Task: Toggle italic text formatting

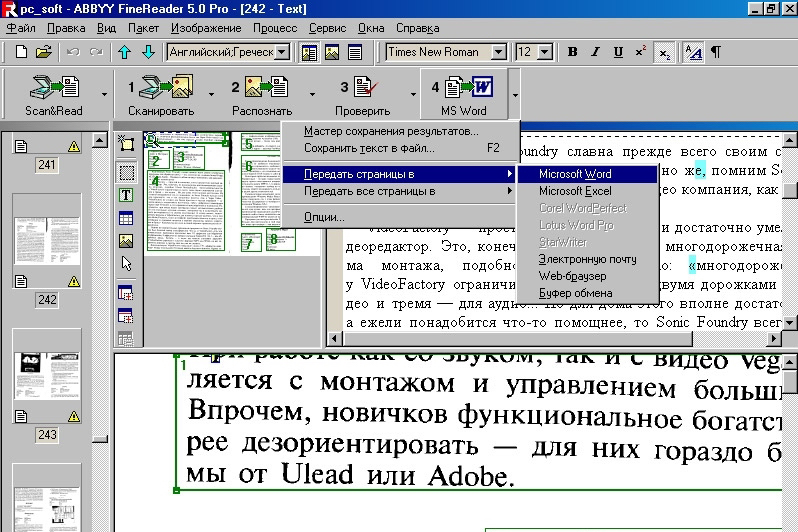Action: pyautogui.click(x=595, y=51)
